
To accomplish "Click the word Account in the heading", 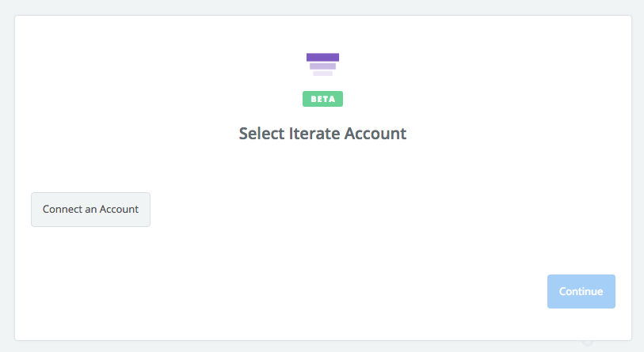I will click(x=375, y=134).
